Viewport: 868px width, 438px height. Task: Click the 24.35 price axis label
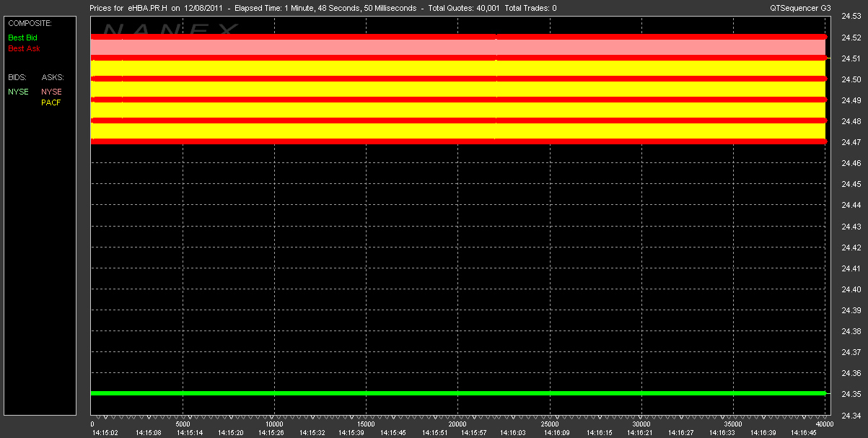[850, 395]
